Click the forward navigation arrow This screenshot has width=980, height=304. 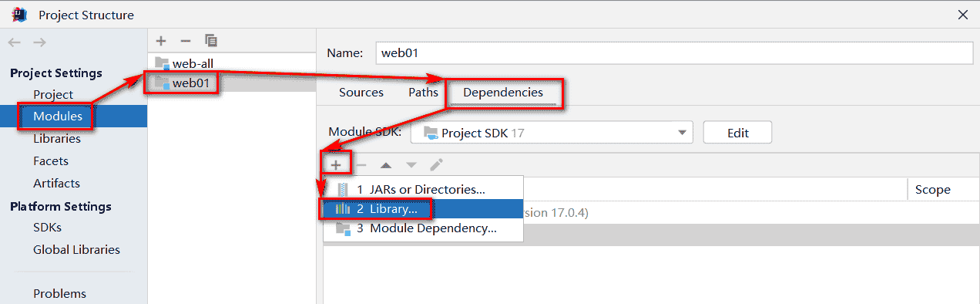tap(39, 42)
